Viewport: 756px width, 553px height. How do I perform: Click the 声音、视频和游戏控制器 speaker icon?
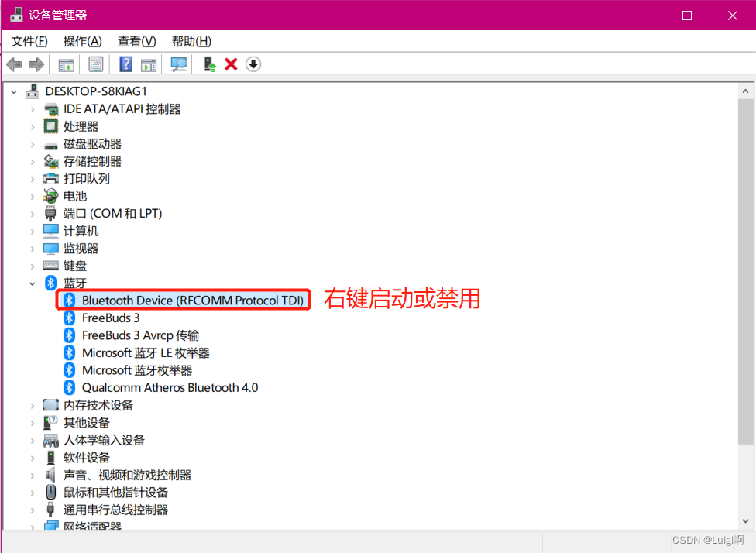pyautogui.click(x=50, y=475)
